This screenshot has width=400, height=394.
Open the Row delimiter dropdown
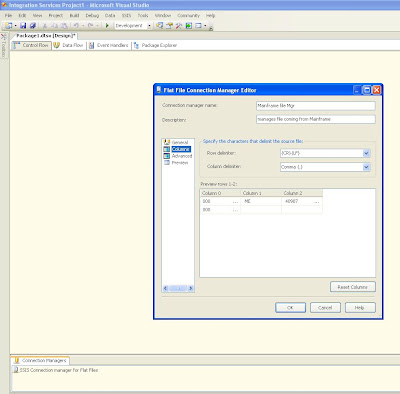pos(366,153)
